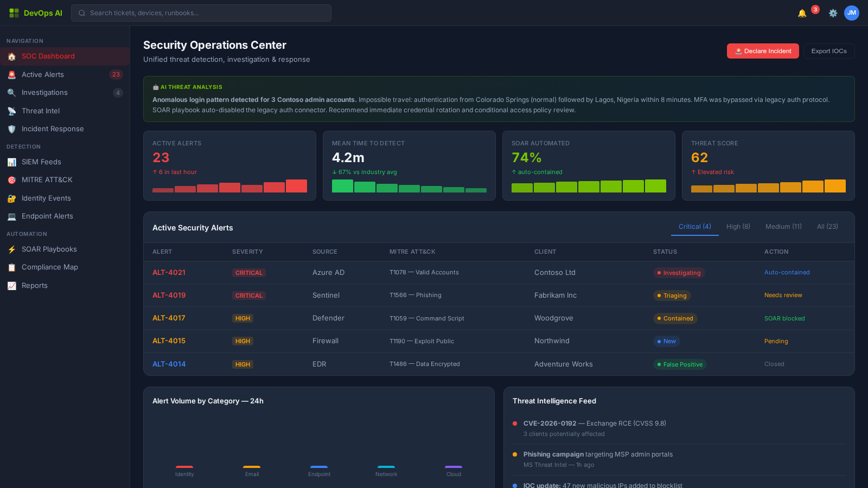Select the SOAR Playbooks lightning icon

coord(11,249)
